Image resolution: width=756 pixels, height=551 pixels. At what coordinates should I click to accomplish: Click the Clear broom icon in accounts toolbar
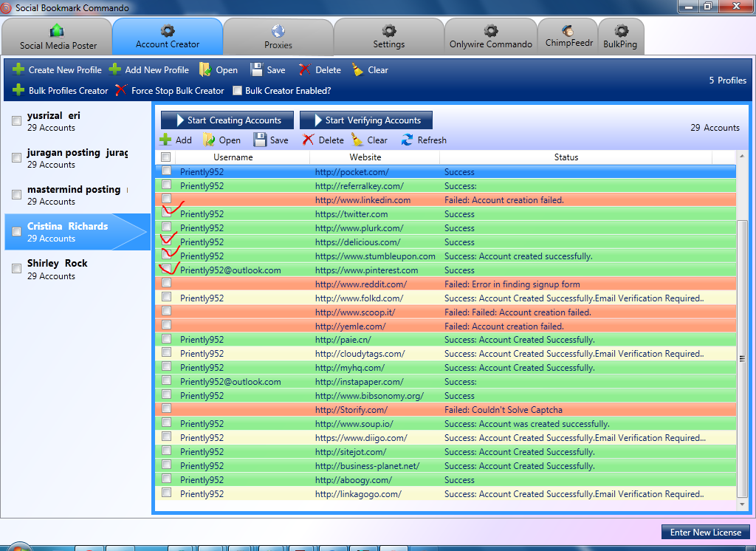(357, 140)
